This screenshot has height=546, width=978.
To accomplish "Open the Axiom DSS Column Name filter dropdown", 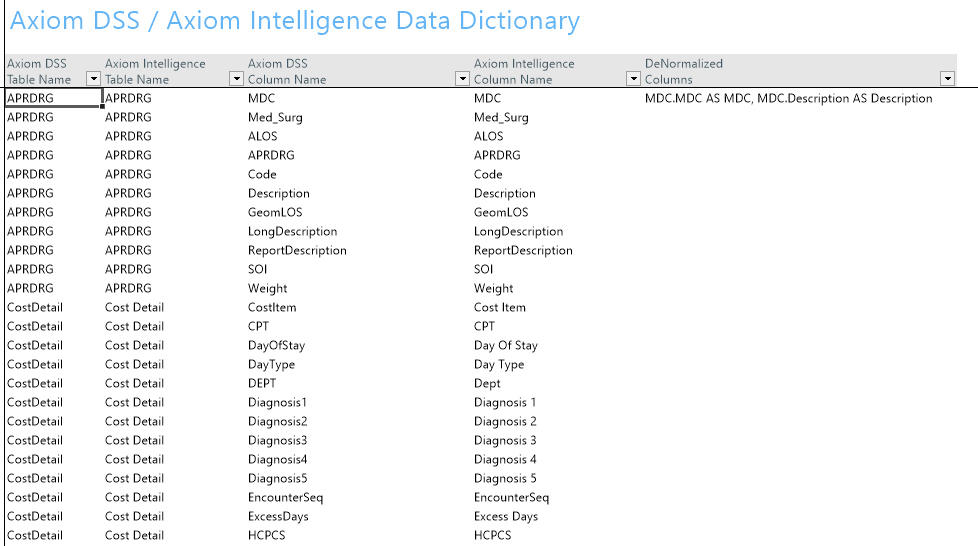I will [x=462, y=79].
